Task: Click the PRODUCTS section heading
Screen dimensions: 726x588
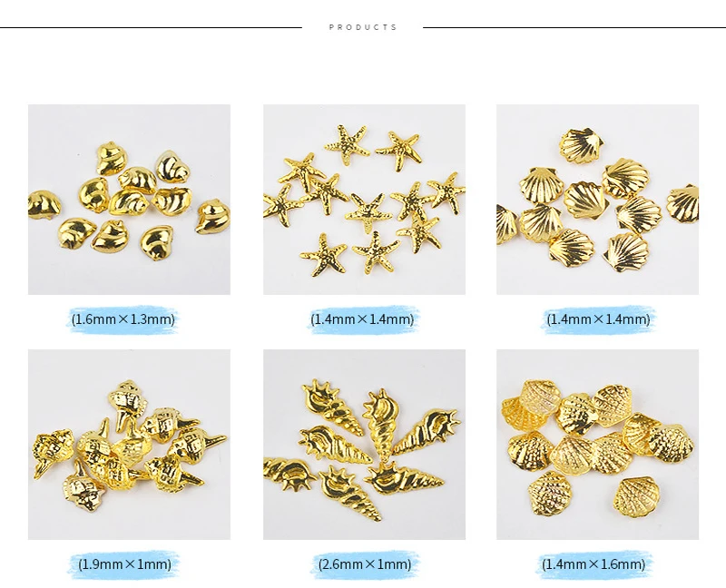Action: point(363,27)
